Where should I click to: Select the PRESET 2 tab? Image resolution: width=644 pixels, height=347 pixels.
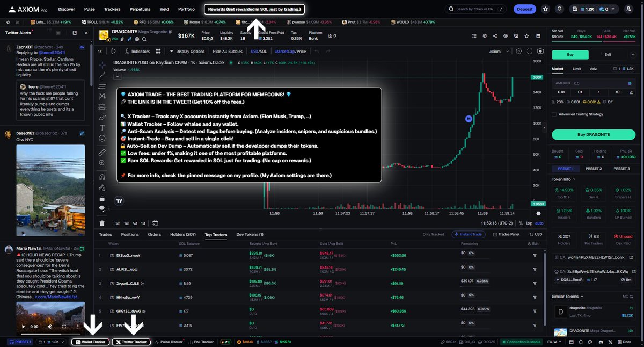coord(593,169)
